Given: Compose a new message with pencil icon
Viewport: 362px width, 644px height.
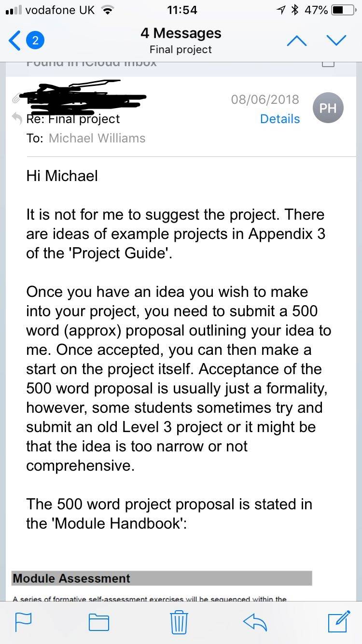Looking at the screenshot, I should 339,621.
